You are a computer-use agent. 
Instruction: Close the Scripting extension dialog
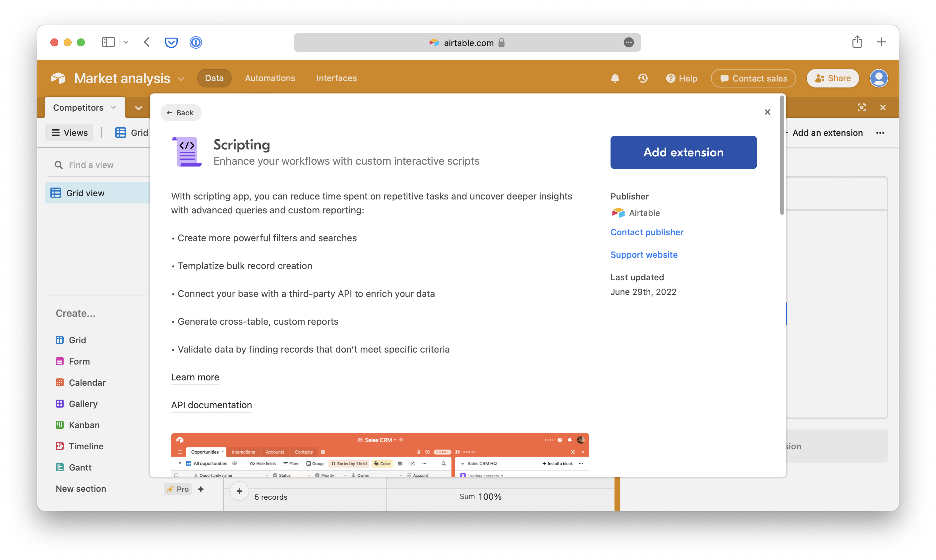[x=768, y=112]
